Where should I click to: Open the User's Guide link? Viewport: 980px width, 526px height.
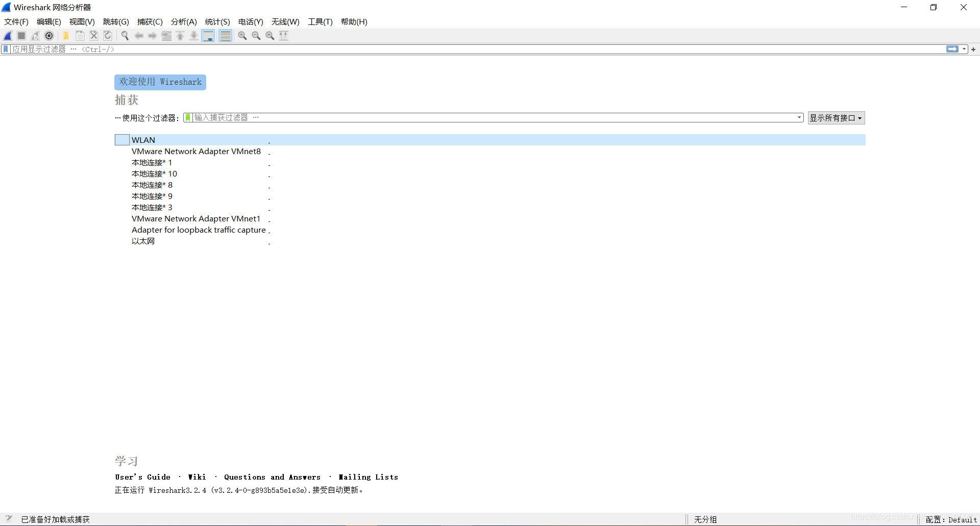pyautogui.click(x=143, y=477)
